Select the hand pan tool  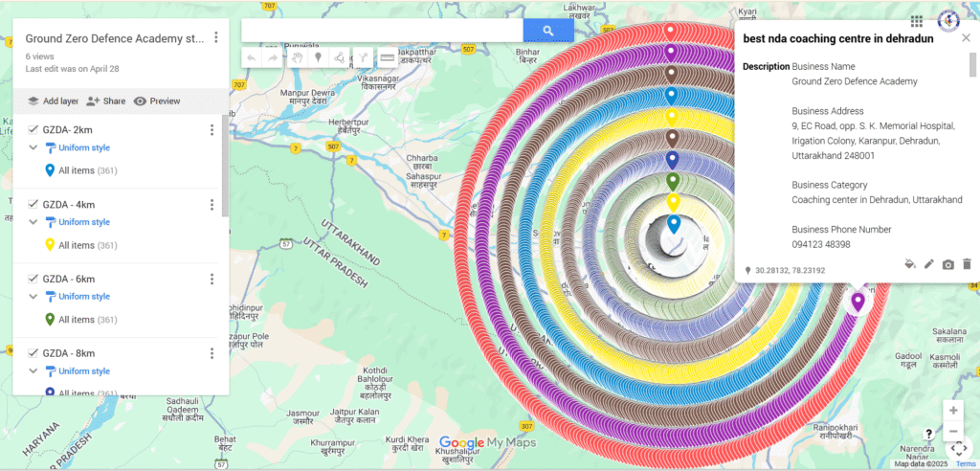[297, 58]
